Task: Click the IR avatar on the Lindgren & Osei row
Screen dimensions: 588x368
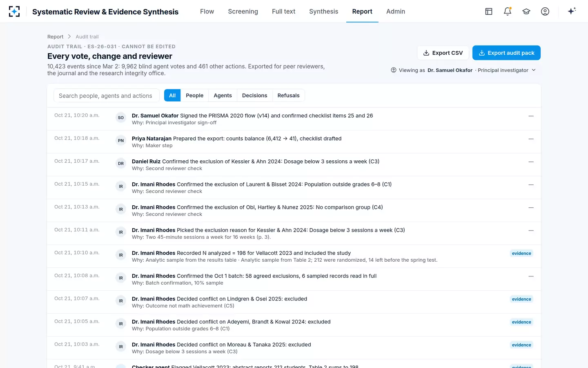Action: (121, 301)
